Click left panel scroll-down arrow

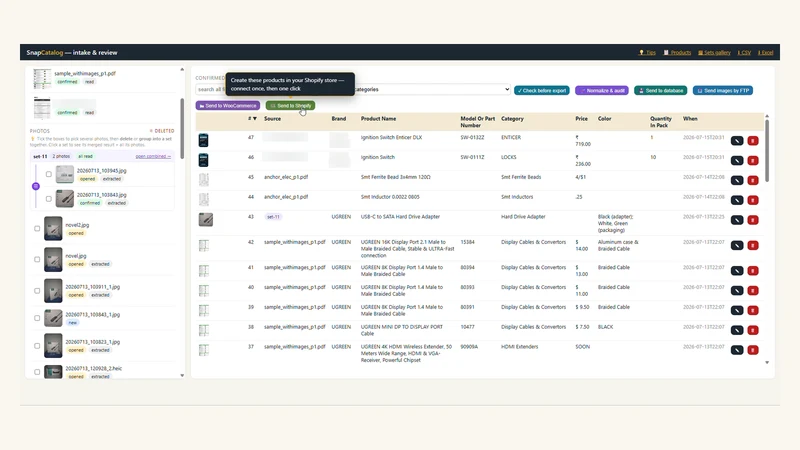coord(182,376)
